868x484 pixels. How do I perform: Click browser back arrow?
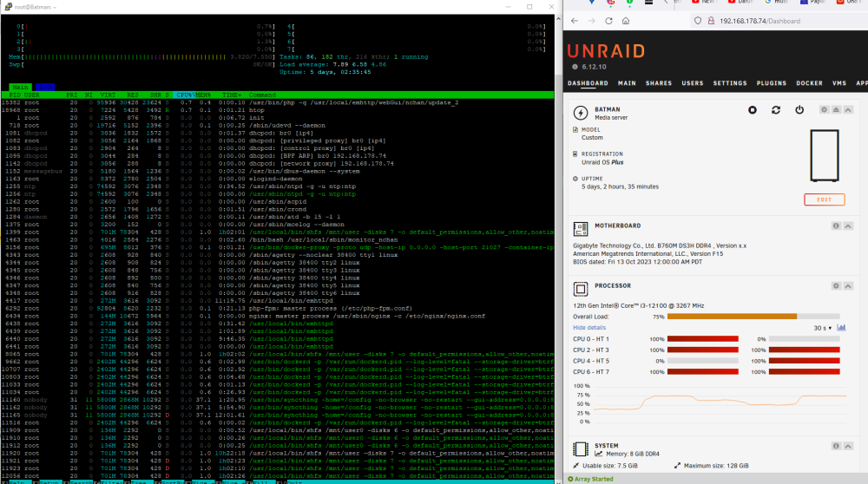[x=575, y=21]
